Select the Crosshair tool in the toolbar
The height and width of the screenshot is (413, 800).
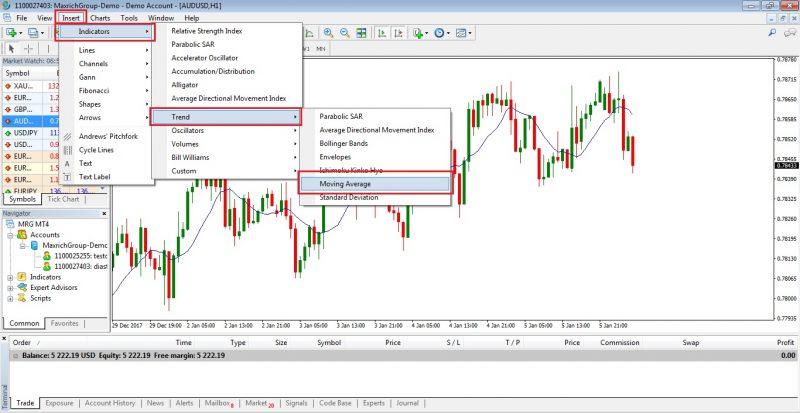click(29, 48)
